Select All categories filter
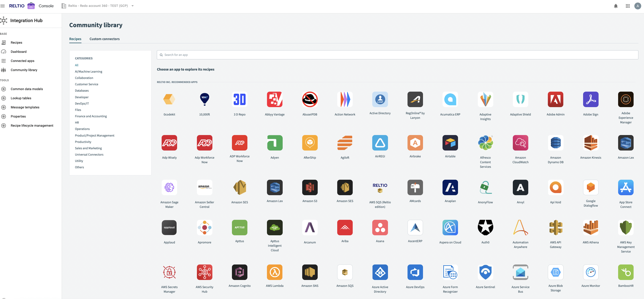This screenshot has width=644, height=299. (x=76, y=65)
